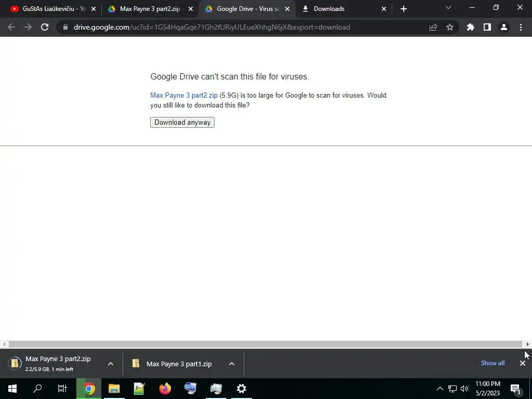Open the Chrome profile menu
Screen dimensions: 532x399
(504, 27)
